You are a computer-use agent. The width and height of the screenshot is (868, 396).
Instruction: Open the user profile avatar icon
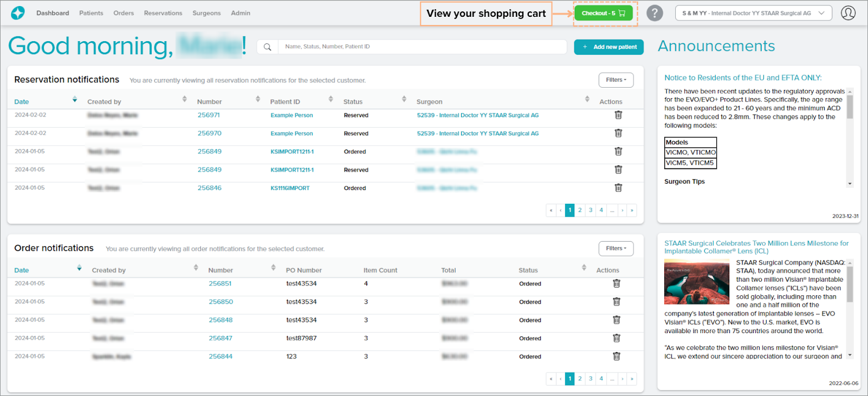tap(848, 13)
